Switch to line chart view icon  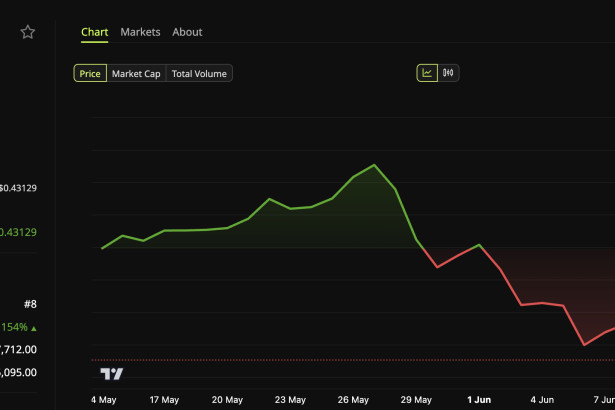point(427,73)
